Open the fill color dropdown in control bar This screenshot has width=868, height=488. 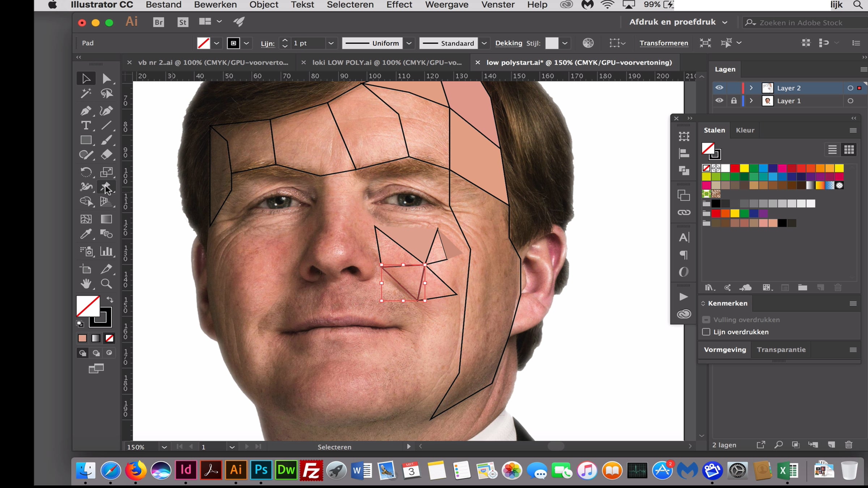pos(217,43)
